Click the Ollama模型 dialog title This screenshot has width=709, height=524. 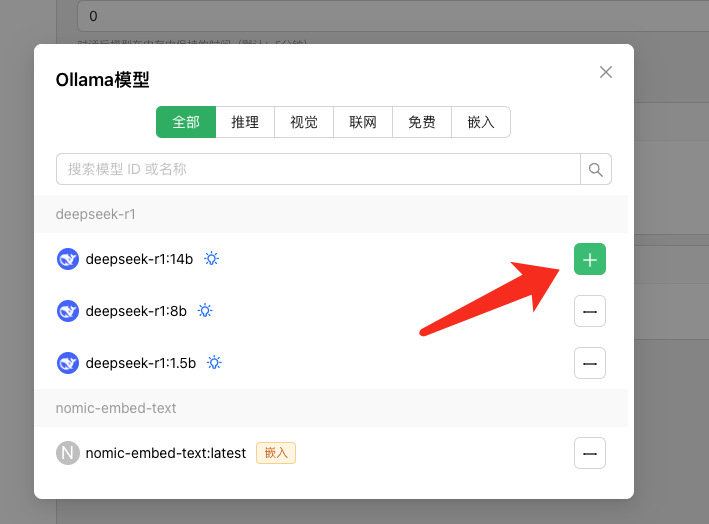pyautogui.click(x=103, y=80)
